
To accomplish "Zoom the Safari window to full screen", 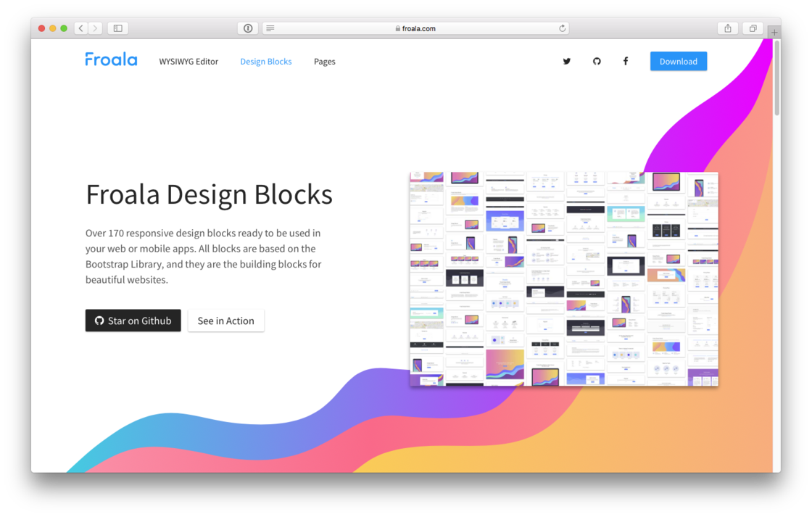I will click(x=64, y=28).
